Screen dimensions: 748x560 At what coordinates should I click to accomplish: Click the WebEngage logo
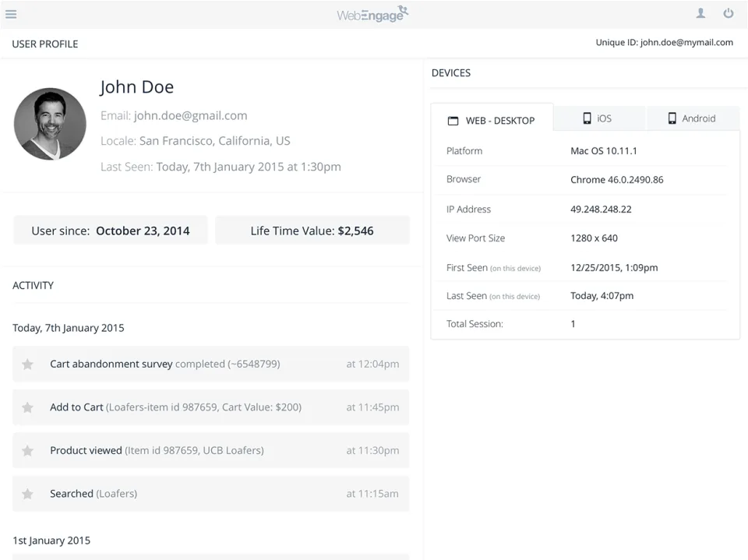[x=372, y=14]
